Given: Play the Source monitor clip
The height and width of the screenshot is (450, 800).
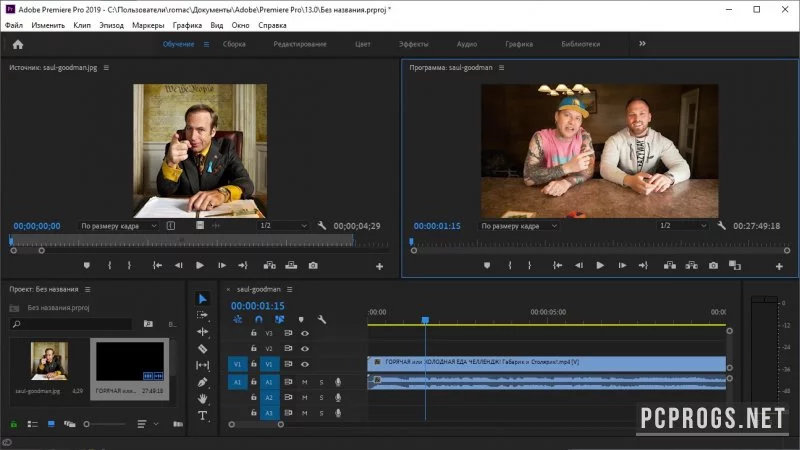Looking at the screenshot, I should tap(200, 265).
